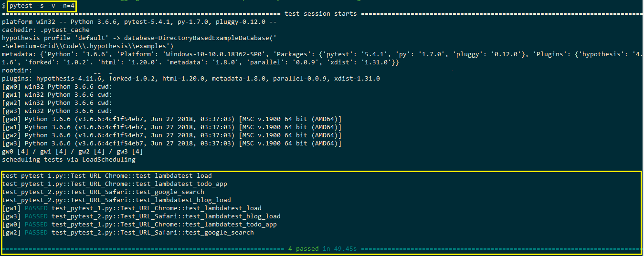Click the pytest -s -v -n=4 command
This screenshot has width=644, height=256.
pos(42,6)
